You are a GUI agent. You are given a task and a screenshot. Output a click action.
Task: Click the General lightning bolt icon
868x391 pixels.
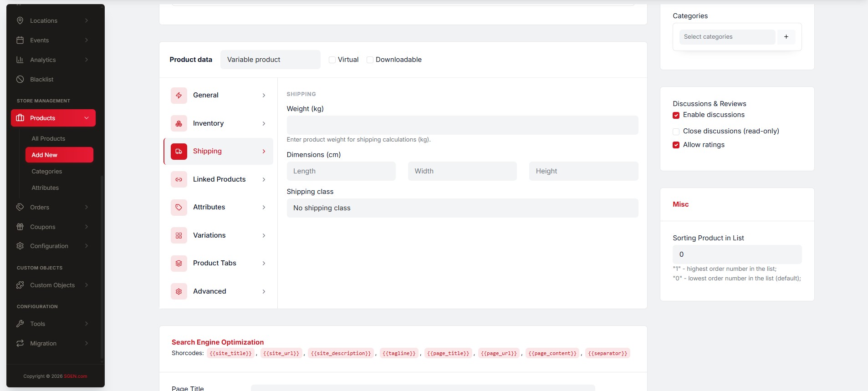click(179, 95)
